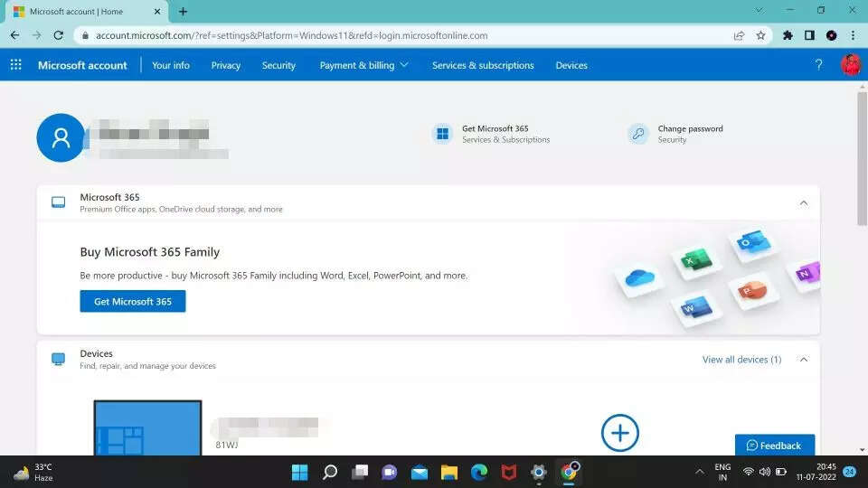The width and height of the screenshot is (868, 488).
Task: Open Services & subscriptions page
Action: (483, 65)
